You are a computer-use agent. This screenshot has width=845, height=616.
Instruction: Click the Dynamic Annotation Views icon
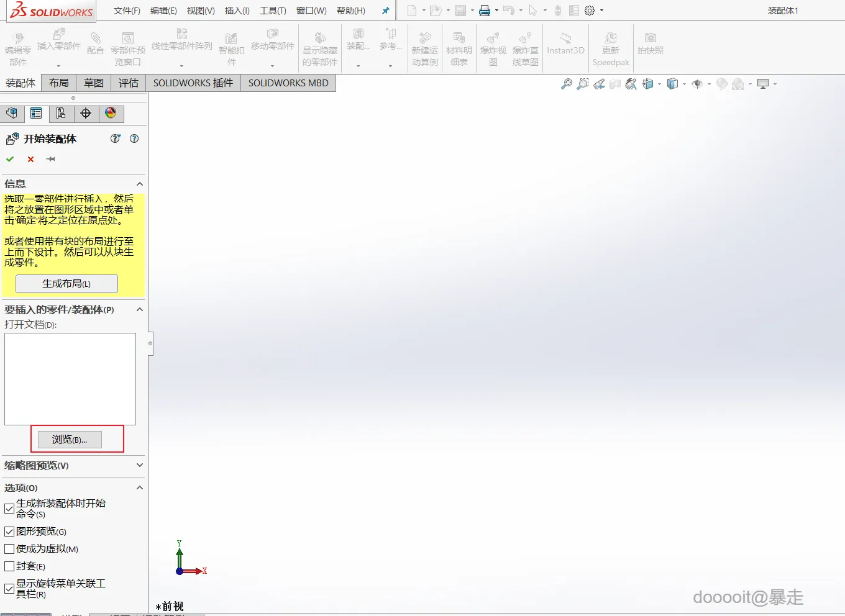tap(631, 84)
